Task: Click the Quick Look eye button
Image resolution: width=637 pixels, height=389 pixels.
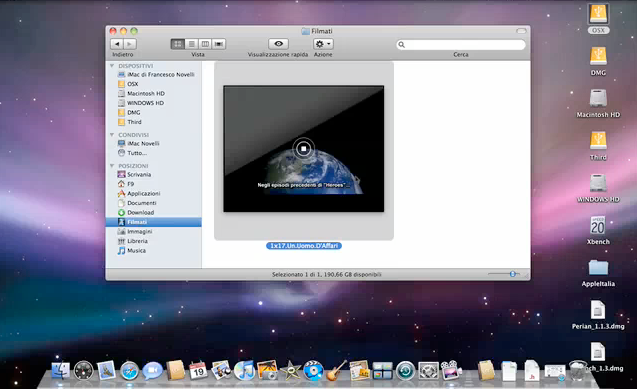Action: tap(278, 43)
